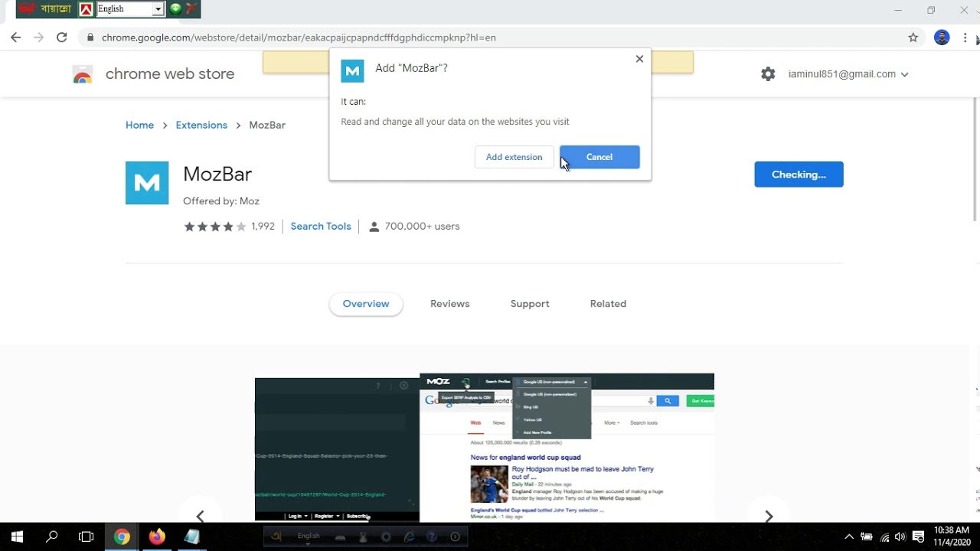
Task: Show previous screenshot in carousel
Action: click(x=200, y=517)
